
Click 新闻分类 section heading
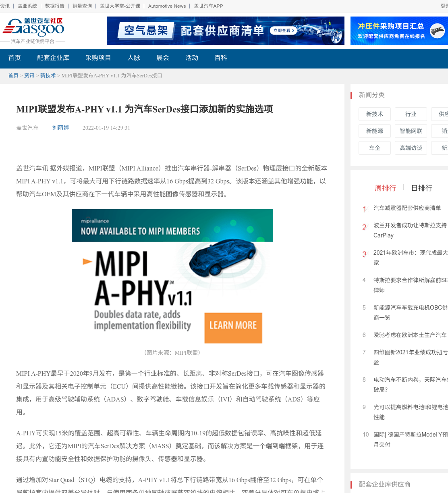coord(372,95)
